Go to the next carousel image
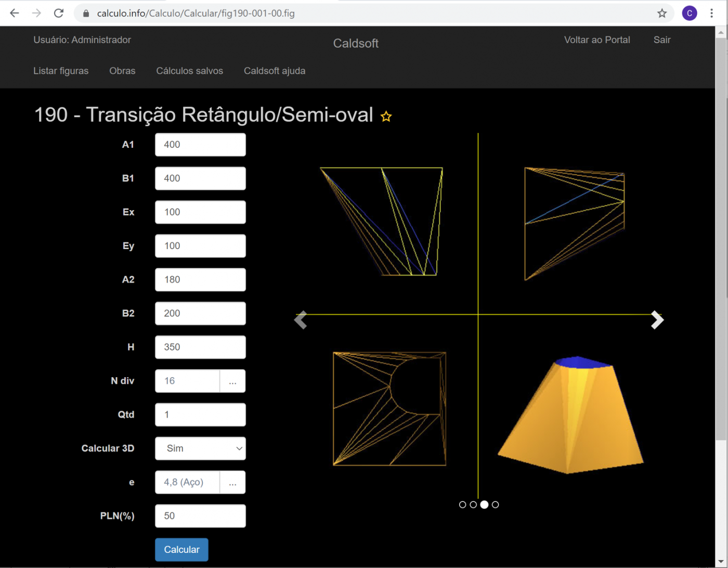This screenshot has width=728, height=568. coord(657,320)
